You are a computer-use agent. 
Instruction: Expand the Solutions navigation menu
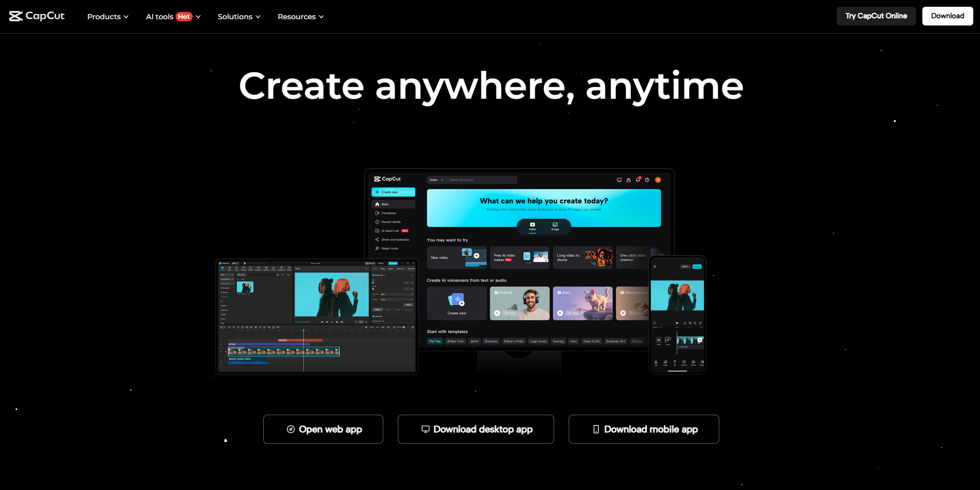coord(239,17)
